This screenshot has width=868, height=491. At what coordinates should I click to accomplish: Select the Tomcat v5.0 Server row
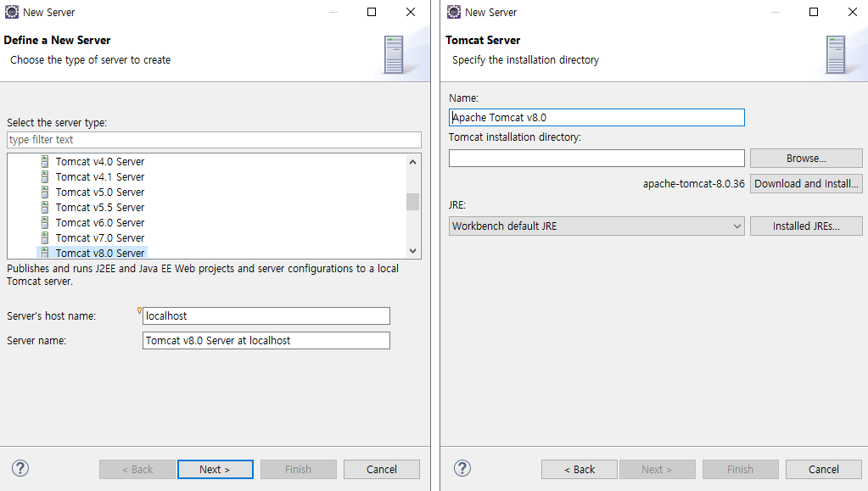coord(99,192)
